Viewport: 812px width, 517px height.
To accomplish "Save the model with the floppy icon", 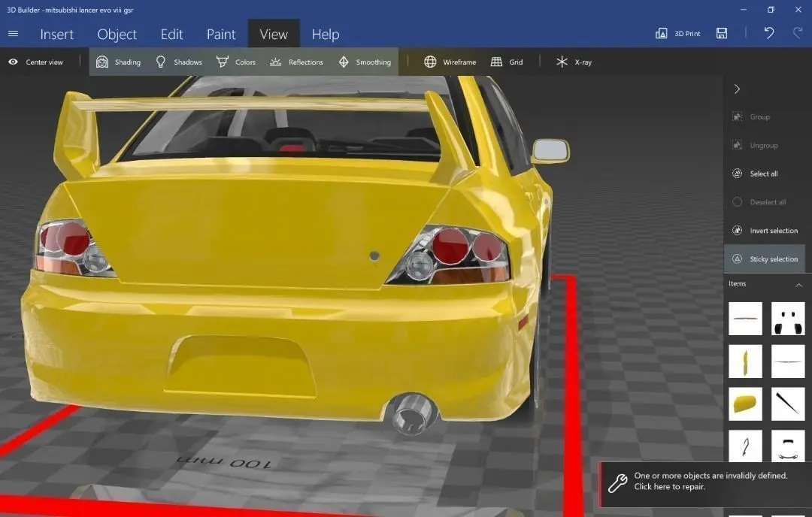I will pos(721,34).
